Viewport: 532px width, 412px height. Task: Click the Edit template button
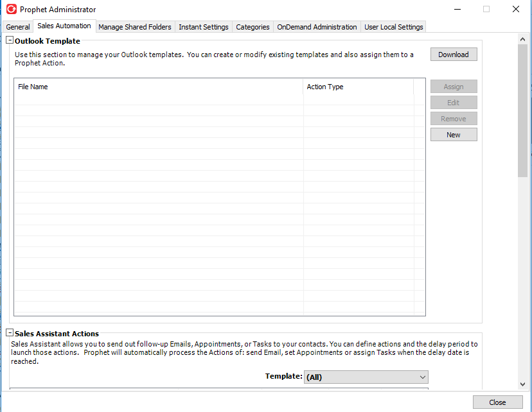pos(454,102)
